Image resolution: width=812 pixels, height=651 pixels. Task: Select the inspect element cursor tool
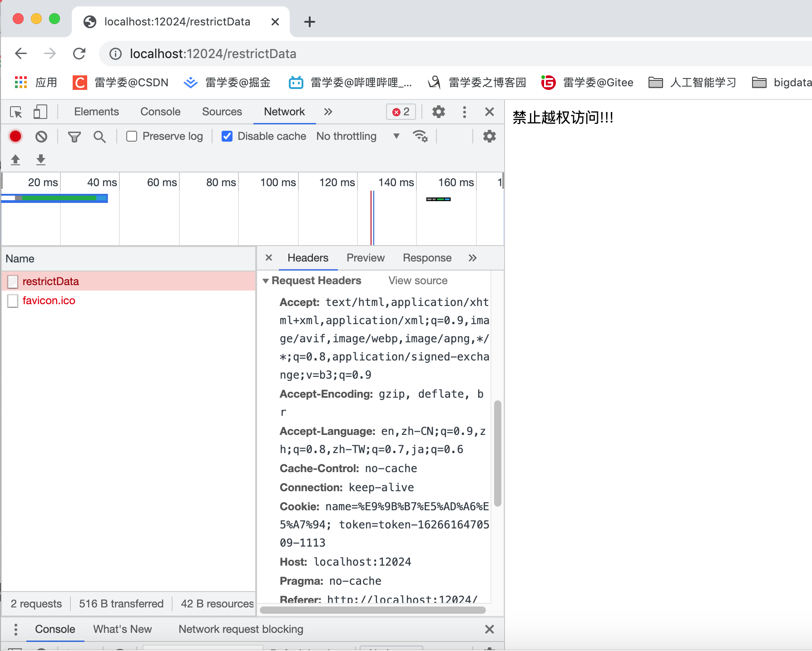click(x=16, y=112)
